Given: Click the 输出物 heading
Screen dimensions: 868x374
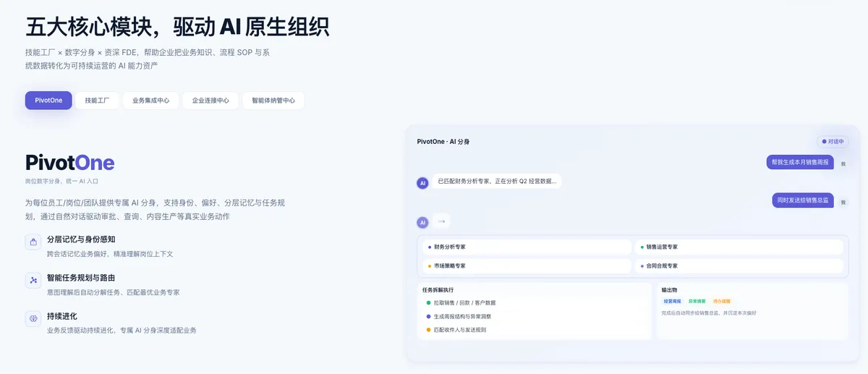Looking at the screenshot, I should click(x=669, y=290).
